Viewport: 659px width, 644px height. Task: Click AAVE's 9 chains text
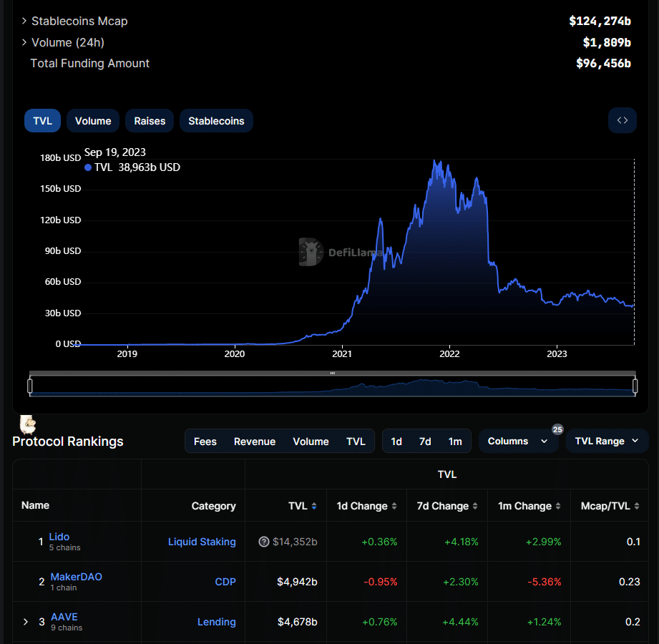pyautogui.click(x=67, y=628)
